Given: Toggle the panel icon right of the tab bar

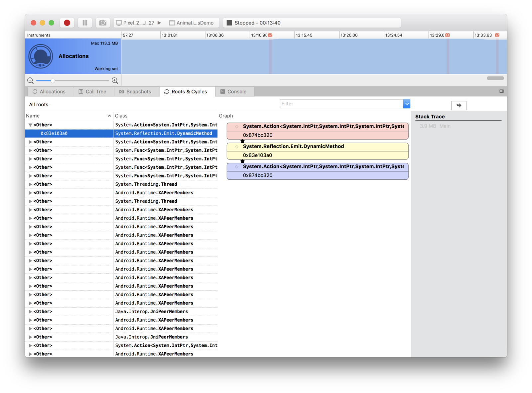Looking at the screenshot, I should pos(501,91).
